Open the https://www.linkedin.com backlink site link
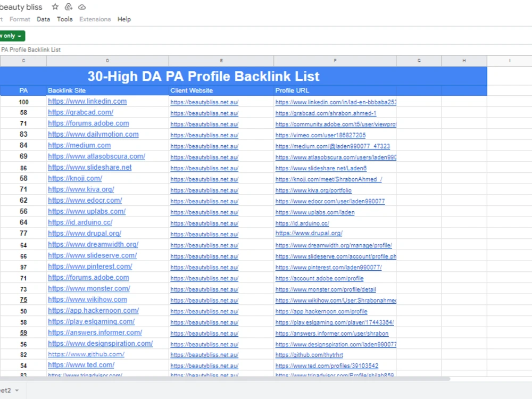Viewport: 532px width, 399px height. [87, 101]
